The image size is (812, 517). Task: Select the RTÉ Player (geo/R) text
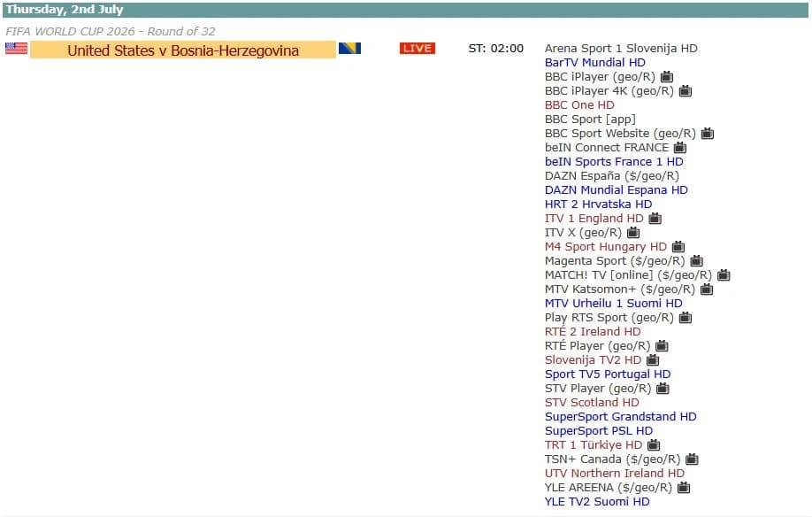(597, 345)
